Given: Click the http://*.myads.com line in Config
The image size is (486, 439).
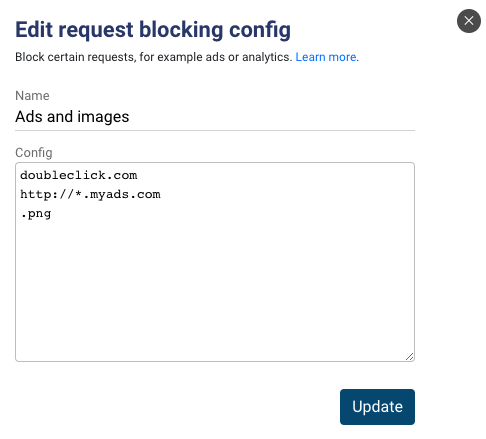Looking at the screenshot, I should pos(90,194).
